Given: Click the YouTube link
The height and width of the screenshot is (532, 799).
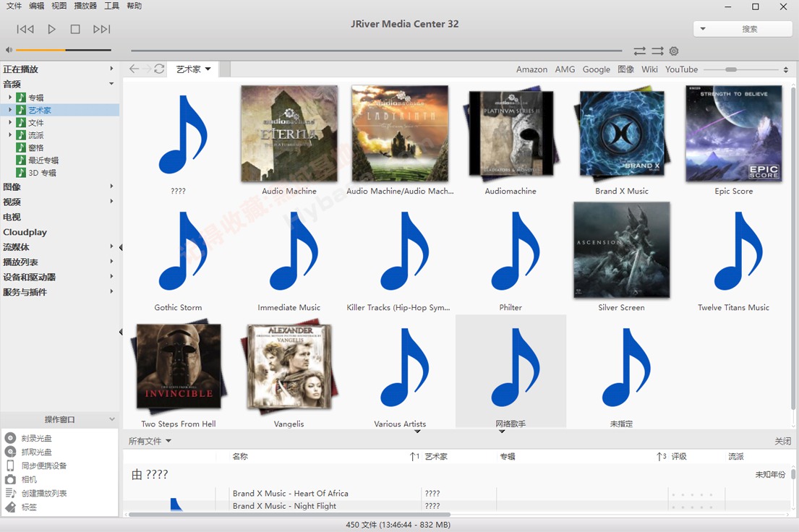Looking at the screenshot, I should tap(681, 69).
